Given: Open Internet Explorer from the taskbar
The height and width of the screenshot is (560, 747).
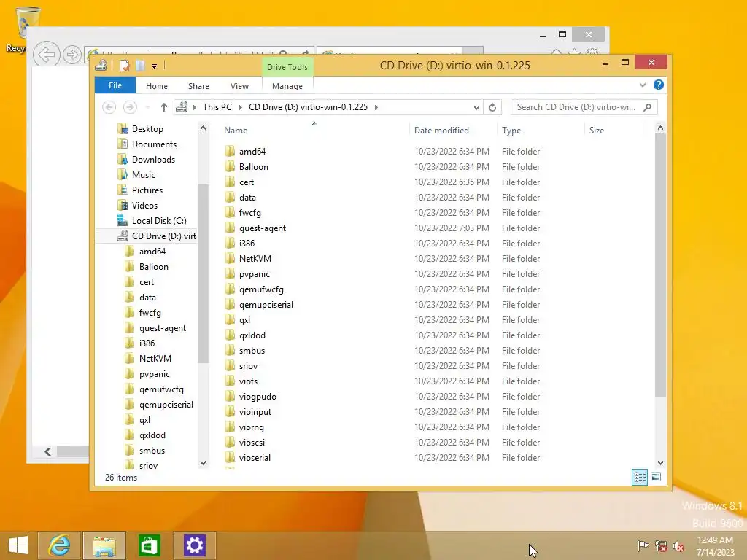Looking at the screenshot, I should 60,545.
